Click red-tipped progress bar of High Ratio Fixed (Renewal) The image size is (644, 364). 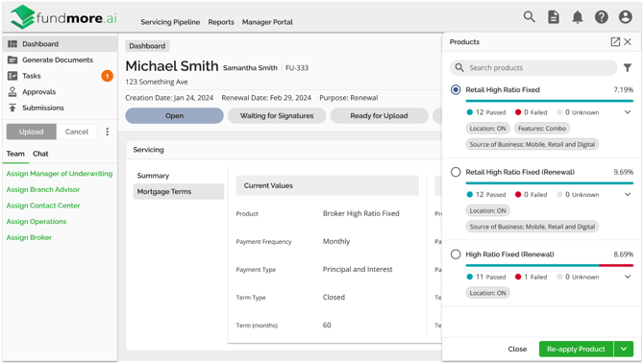(x=550, y=265)
